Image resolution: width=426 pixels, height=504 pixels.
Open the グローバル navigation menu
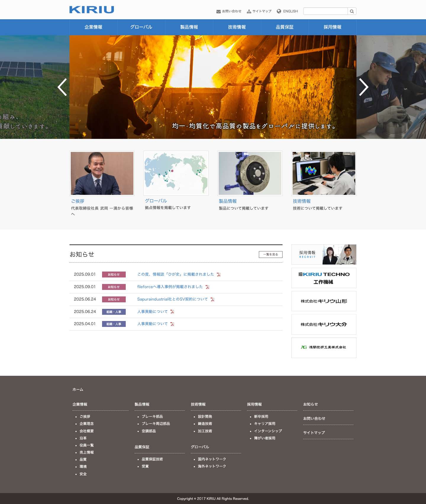141,27
